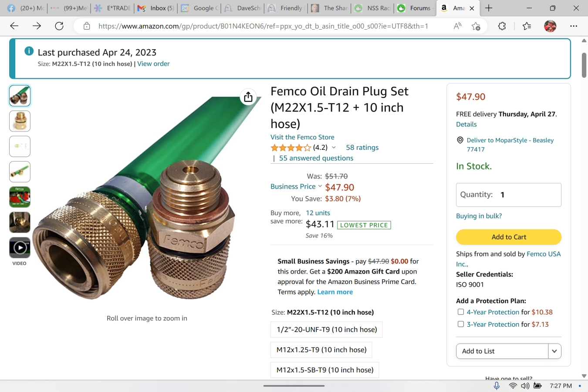588x392 pixels.
Task: Click the yellow Add to Cart button
Action: 508,237
